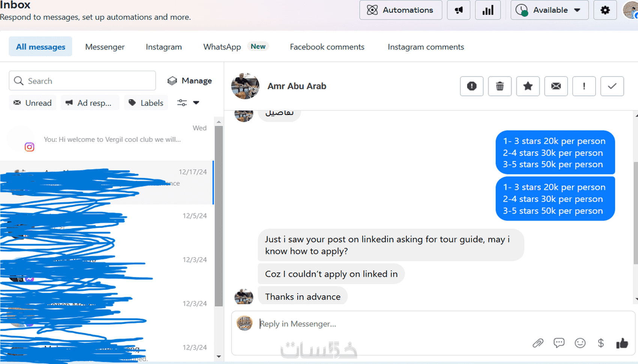
Task: Open the Automations button
Action: pyautogui.click(x=401, y=10)
